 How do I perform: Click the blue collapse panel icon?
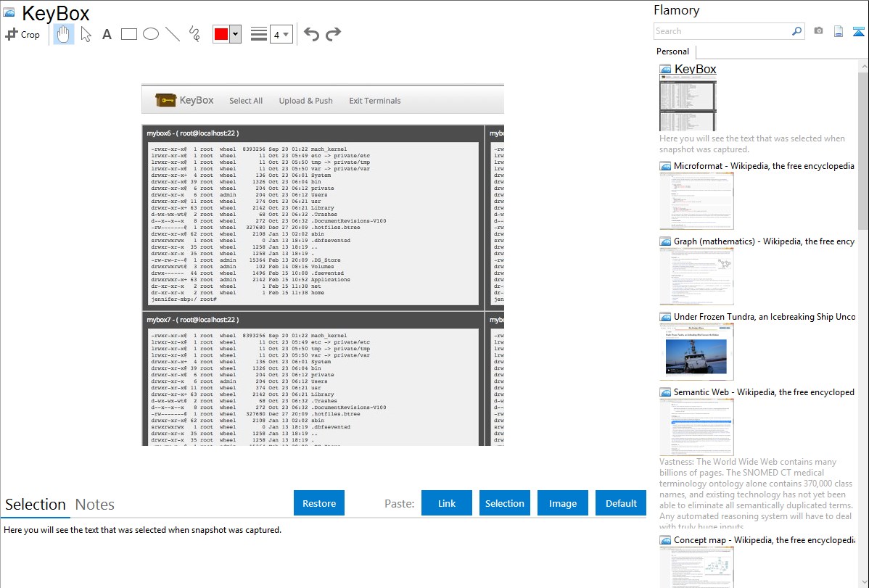(858, 31)
